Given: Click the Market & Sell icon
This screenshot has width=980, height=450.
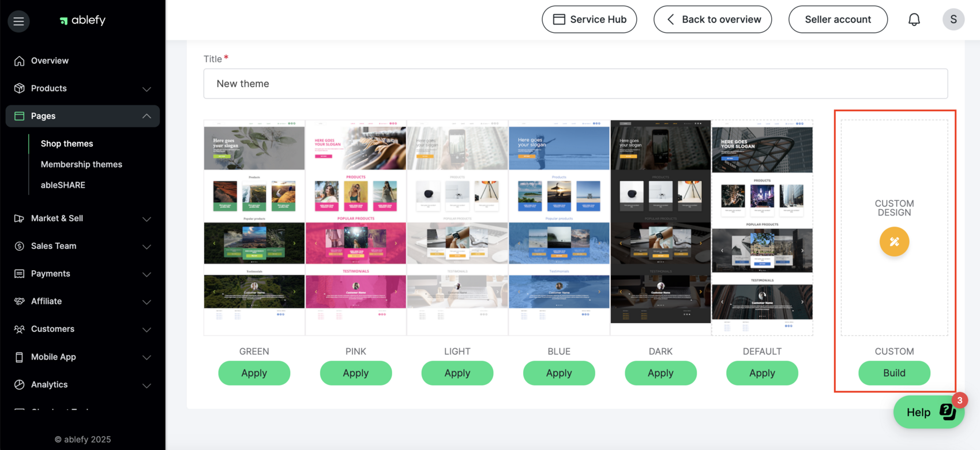Looking at the screenshot, I should click(19, 218).
